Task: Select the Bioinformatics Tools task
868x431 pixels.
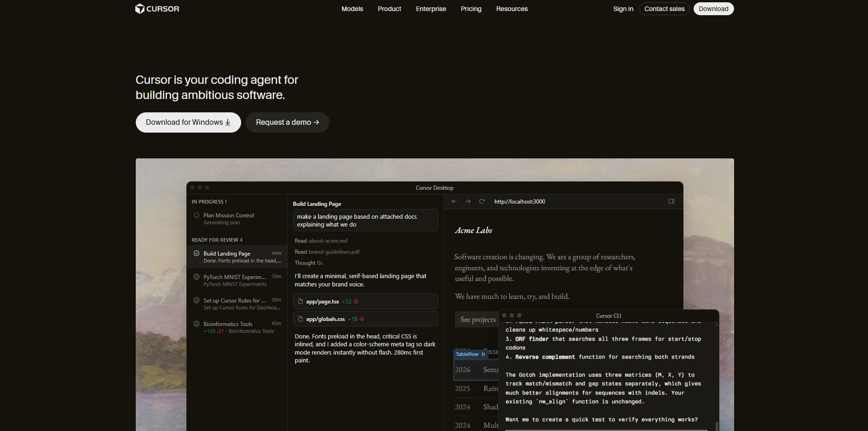Action: pos(237,327)
